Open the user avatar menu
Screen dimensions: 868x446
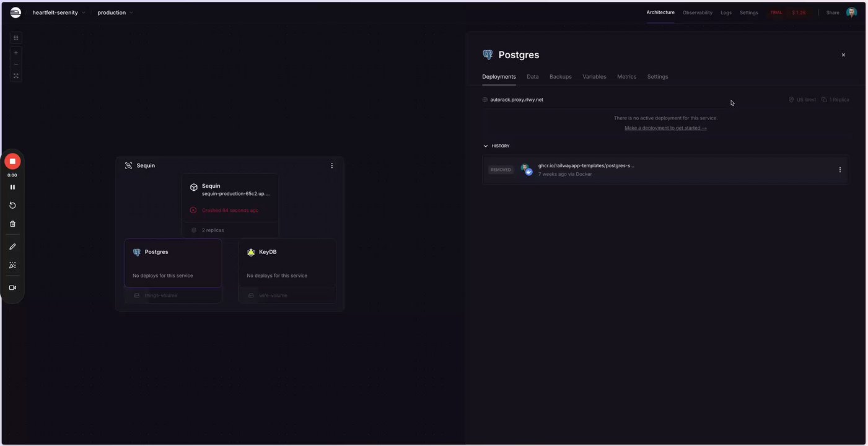[x=852, y=12]
